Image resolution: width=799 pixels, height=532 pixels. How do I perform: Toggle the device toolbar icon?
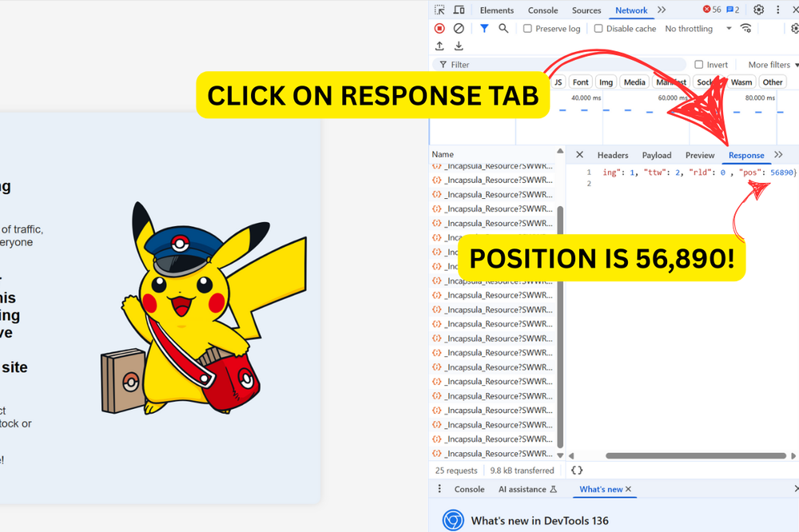tap(459, 10)
